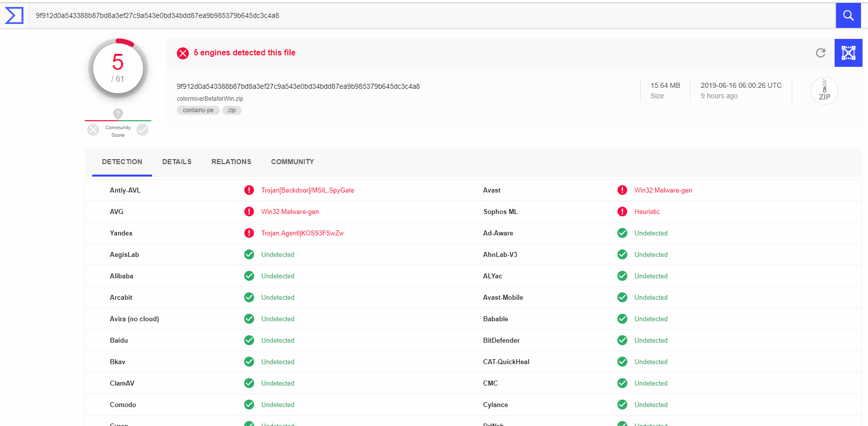Click the community score question mark
The width and height of the screenshot is (868, 426).
pos(118,114)
